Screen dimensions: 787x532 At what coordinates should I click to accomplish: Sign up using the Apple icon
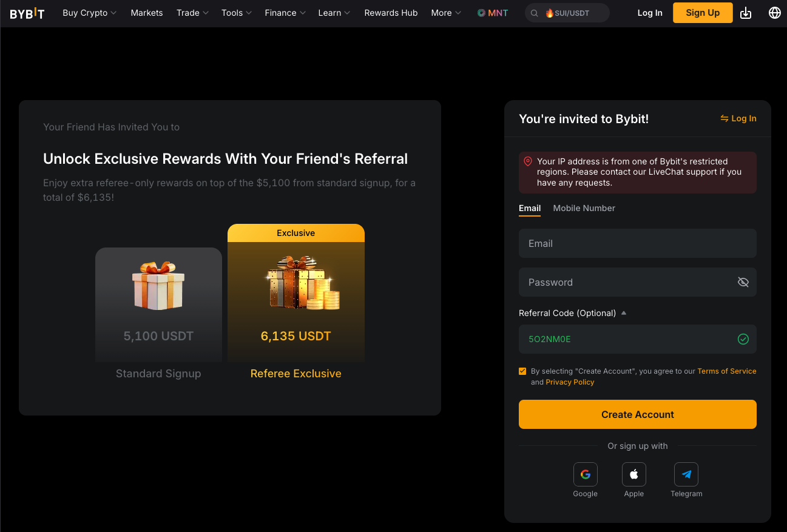pos(633,474)
